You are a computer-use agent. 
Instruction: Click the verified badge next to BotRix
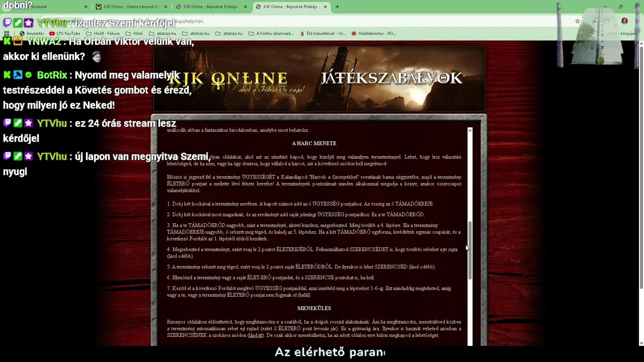coord(28,75)
